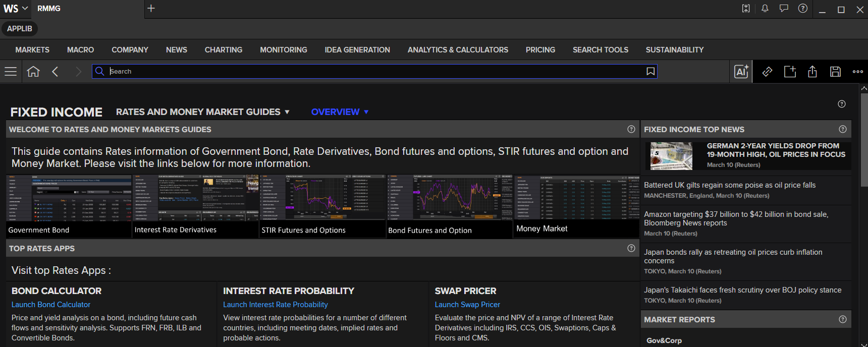Click the search magnifier icon
868x347 pixels.
pyautogui.click(x=100, y=72)
